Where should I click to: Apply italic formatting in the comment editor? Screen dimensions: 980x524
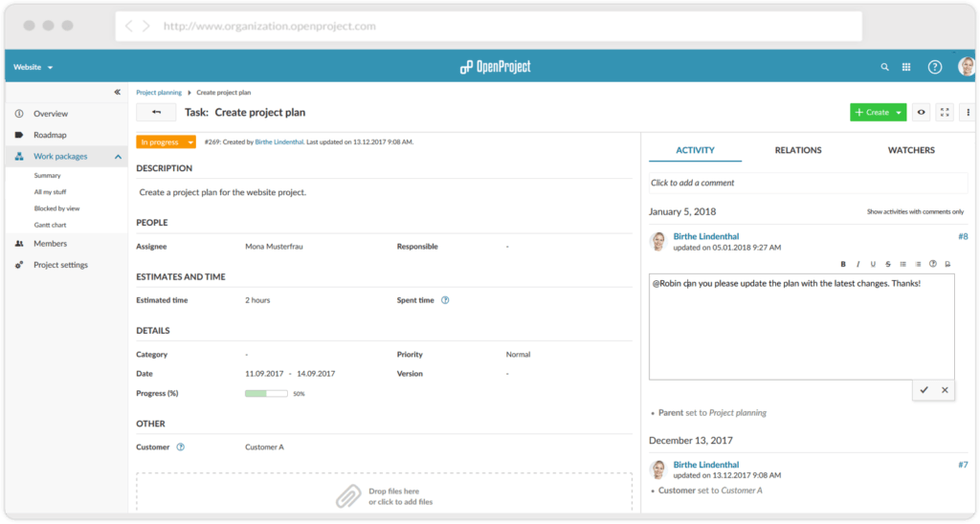(x=858, y=264)
